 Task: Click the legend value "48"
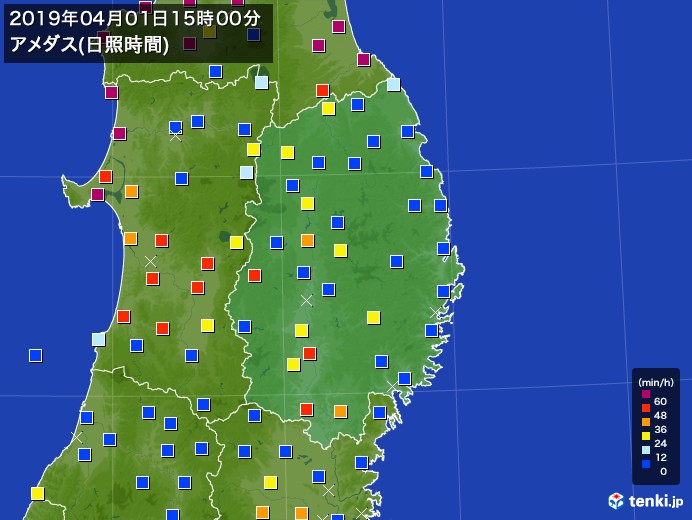coord(660,415)
